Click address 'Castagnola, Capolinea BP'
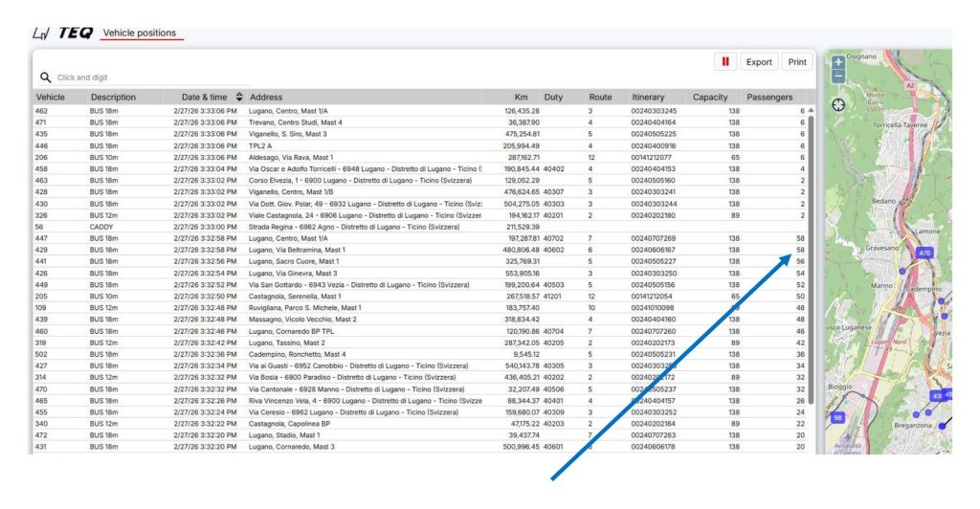 [x=289, y=424]
